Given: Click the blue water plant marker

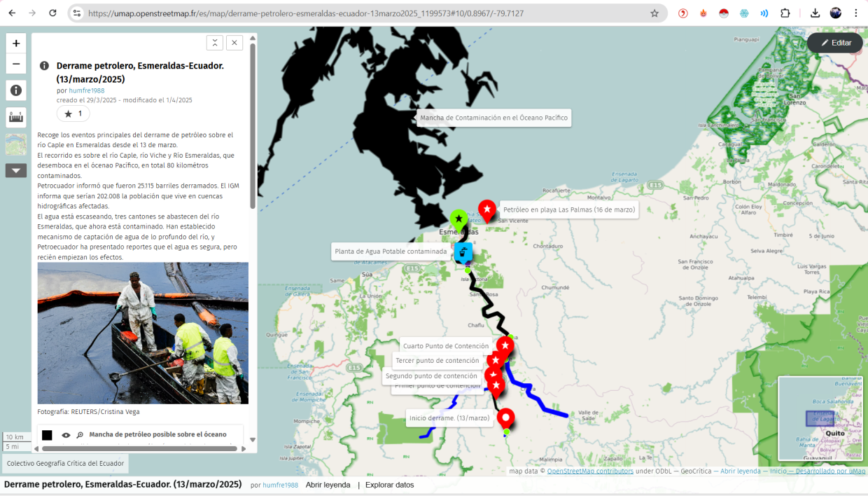Looking at the screenshot, I should 463,252.
